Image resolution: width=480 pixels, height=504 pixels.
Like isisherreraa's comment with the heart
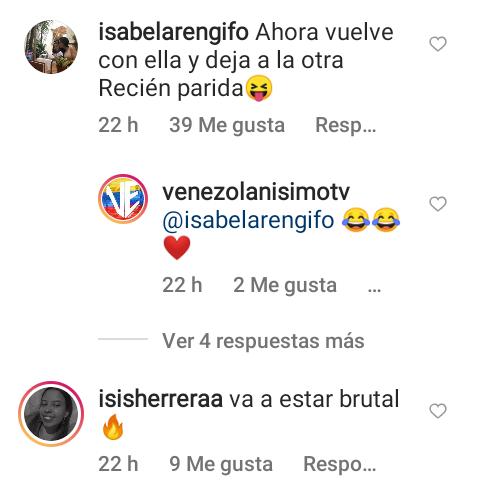click(x=438, y=411)
